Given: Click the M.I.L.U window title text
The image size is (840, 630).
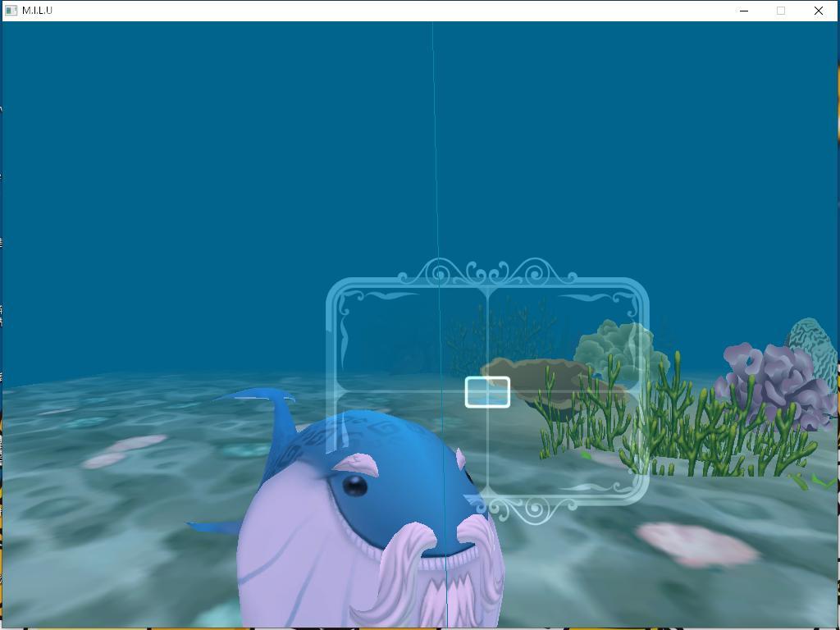Looking at the screenshot, I should point(38,11).
